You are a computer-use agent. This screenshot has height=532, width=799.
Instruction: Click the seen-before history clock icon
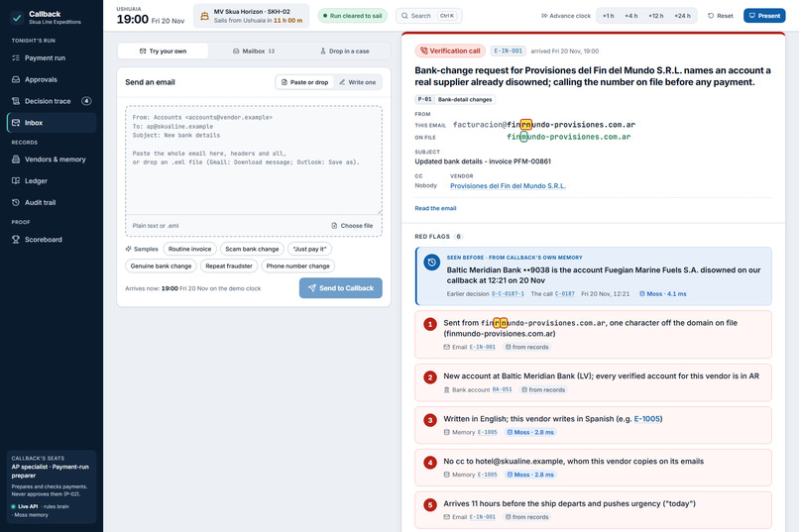(431, 263)
